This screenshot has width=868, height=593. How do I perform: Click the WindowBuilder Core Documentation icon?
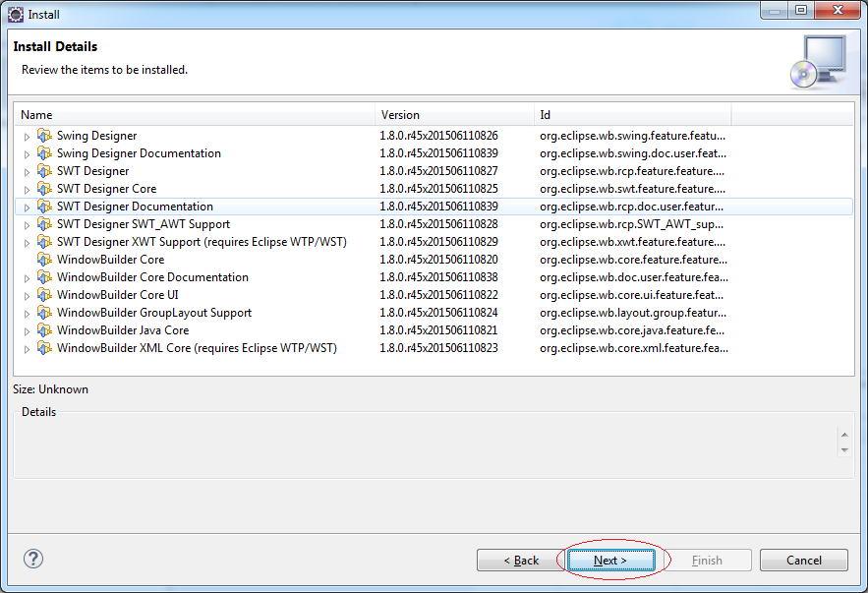point(44,277)
